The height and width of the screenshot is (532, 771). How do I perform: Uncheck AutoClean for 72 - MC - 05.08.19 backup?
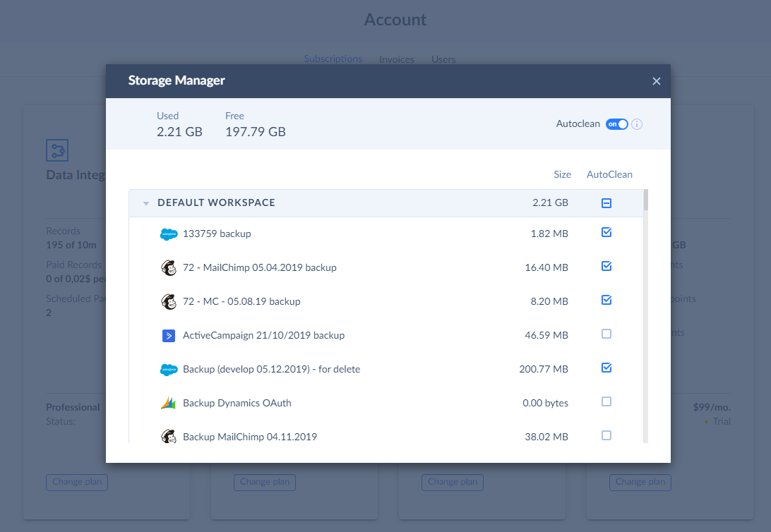[606, 300]
